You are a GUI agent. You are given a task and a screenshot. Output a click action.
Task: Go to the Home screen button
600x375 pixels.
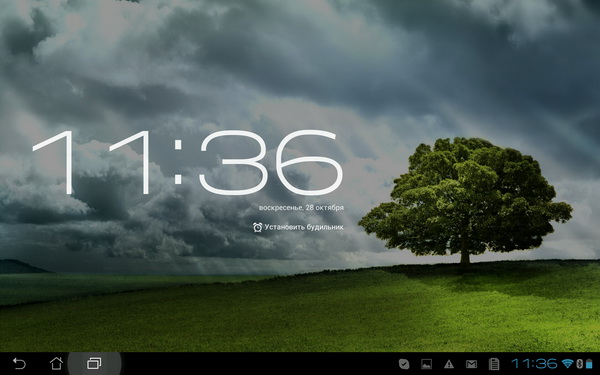point(56,363)
